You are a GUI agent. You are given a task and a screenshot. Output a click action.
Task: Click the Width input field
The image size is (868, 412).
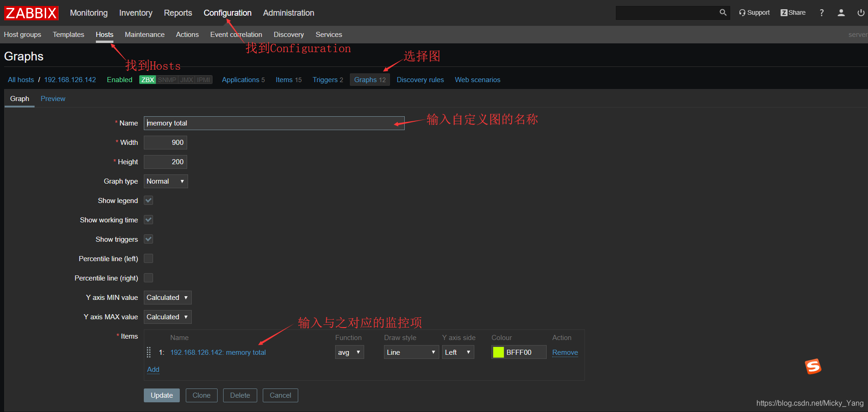click(x=165, y=143)
